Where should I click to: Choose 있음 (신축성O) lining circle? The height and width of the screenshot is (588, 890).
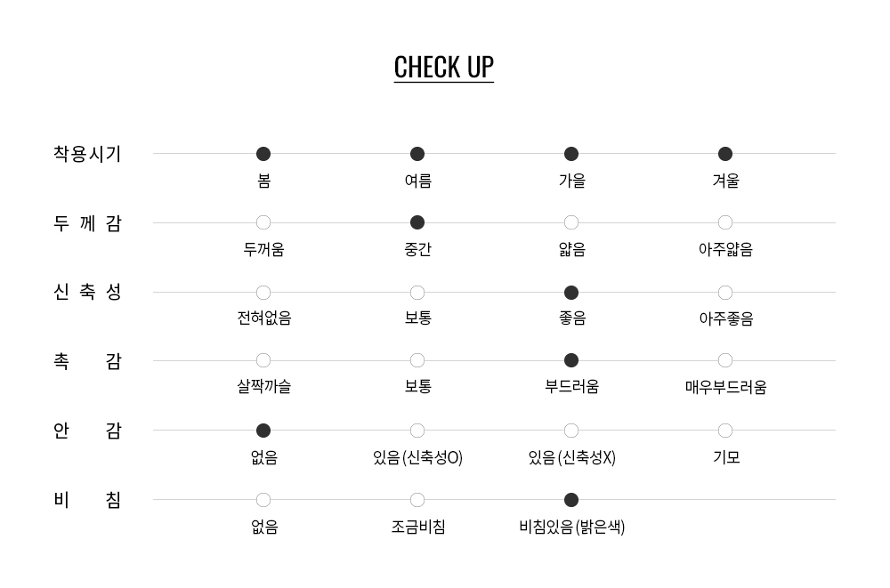(417, 431)
